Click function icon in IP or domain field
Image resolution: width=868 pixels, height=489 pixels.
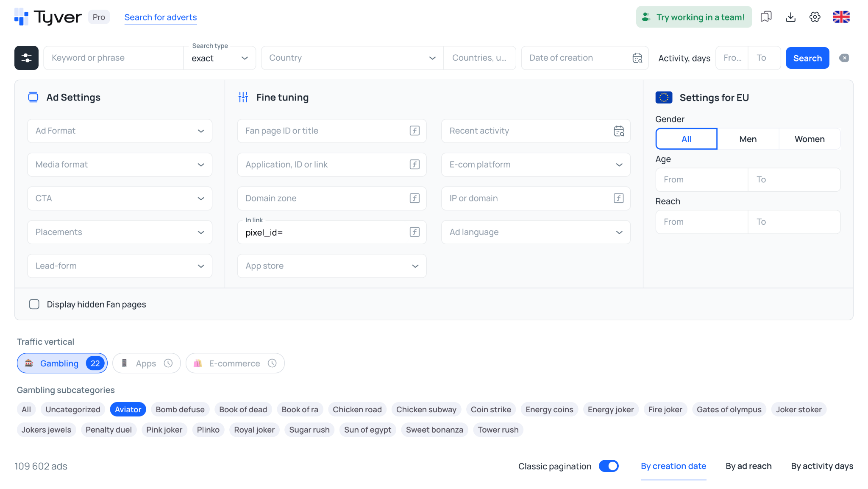pyautogui.click(x=619, y=198)
